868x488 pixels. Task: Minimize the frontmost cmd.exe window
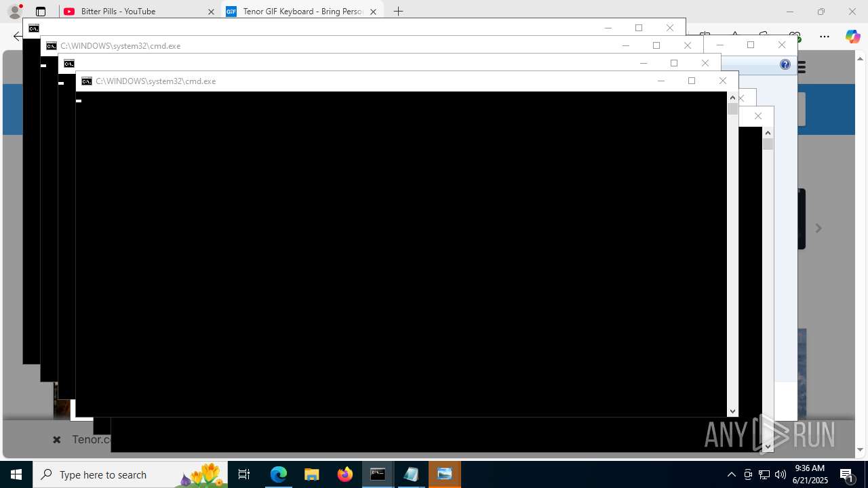(x=661, y=81)
